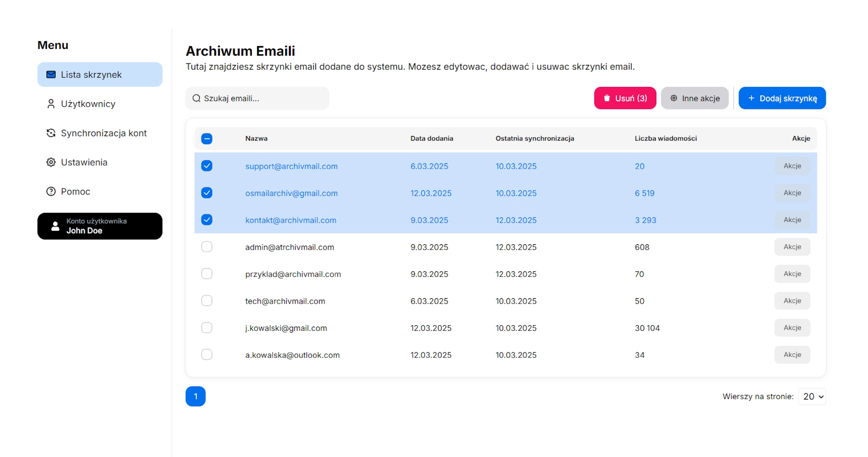The width and height of the screenshot is (868, 457).
Task: Check the a.kowalska@outlook.com row checkbox
Action: click(x=207, y=354)
